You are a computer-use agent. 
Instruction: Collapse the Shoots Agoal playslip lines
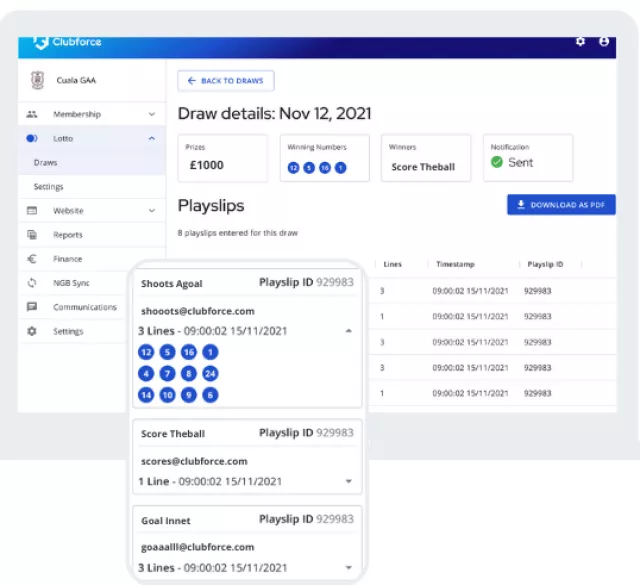coord(348,330)
